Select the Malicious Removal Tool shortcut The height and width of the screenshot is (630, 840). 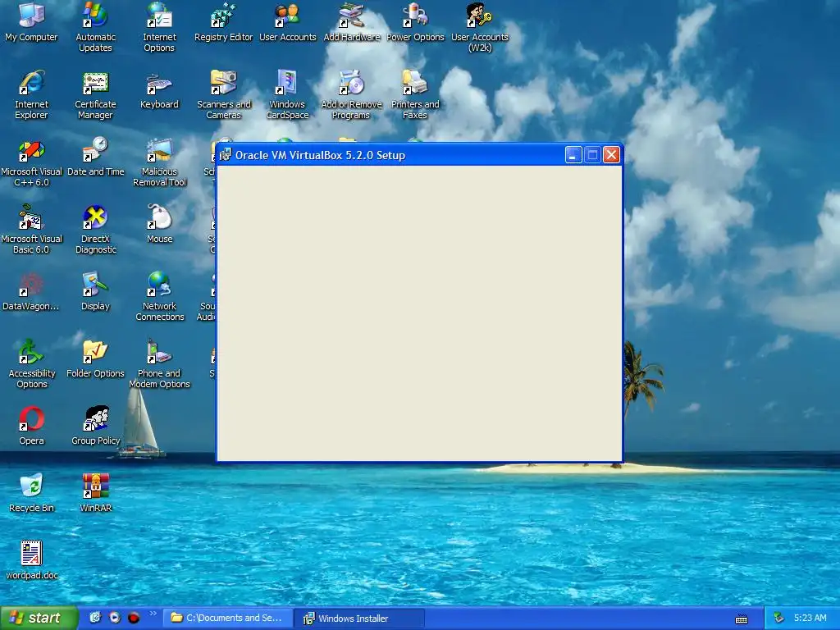pos(159,162)
